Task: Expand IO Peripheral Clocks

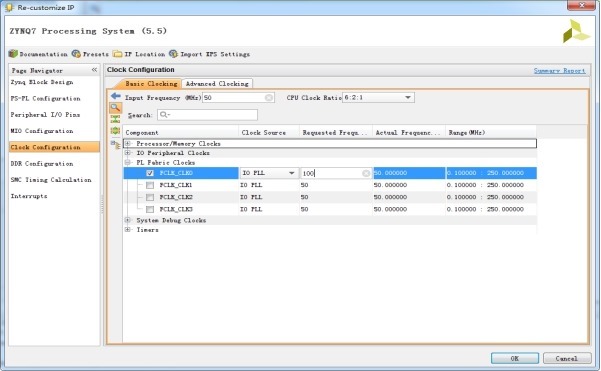Action: (x=128, y=153)
